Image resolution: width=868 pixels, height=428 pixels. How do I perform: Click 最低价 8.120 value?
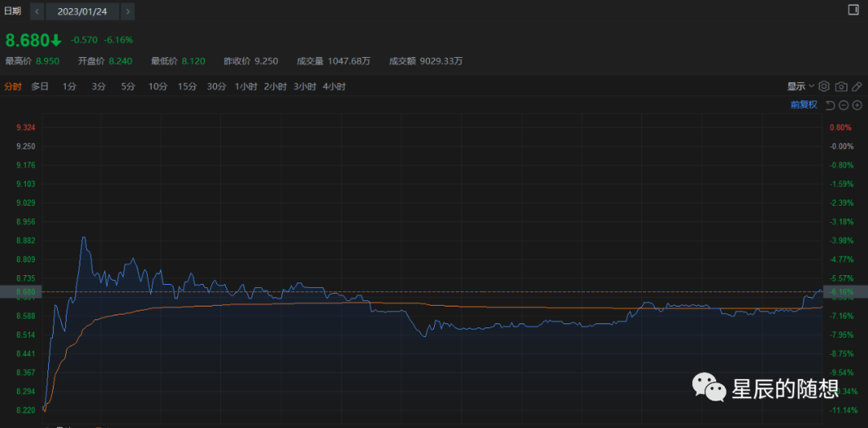tap(193, 61)
